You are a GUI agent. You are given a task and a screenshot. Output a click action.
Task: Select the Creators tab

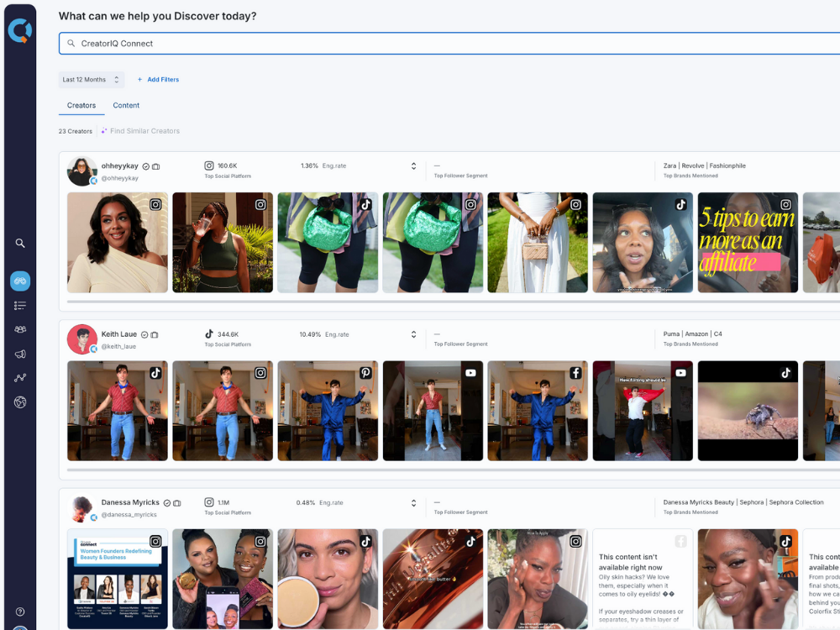[x=81, y=105]
